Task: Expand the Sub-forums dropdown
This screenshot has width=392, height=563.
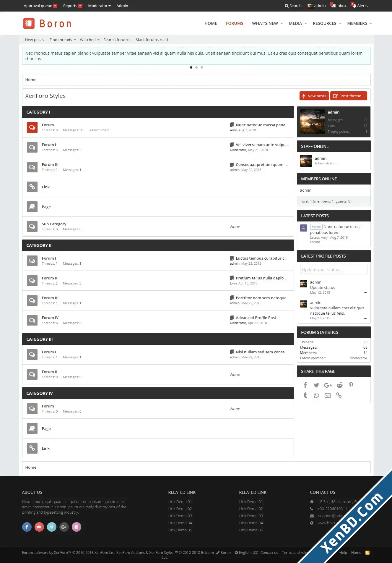Action: (x=99, y=130)
